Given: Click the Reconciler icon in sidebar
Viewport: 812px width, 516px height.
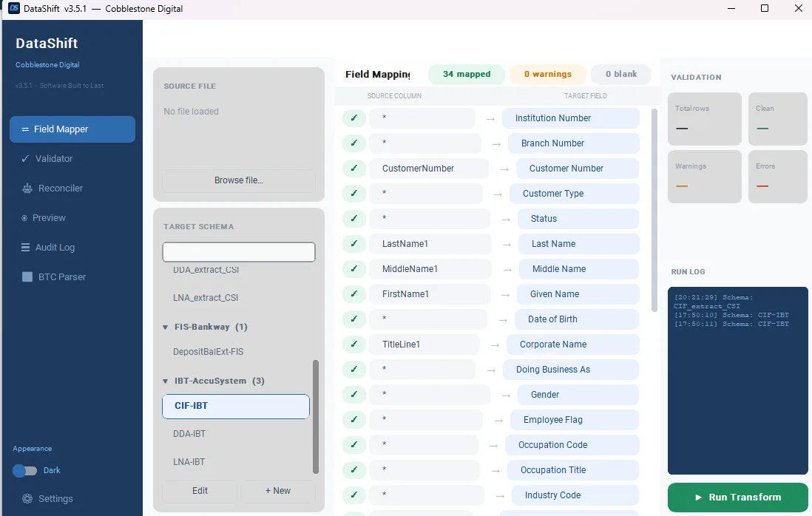Looking at the screenshot, I should click(27, 189).
